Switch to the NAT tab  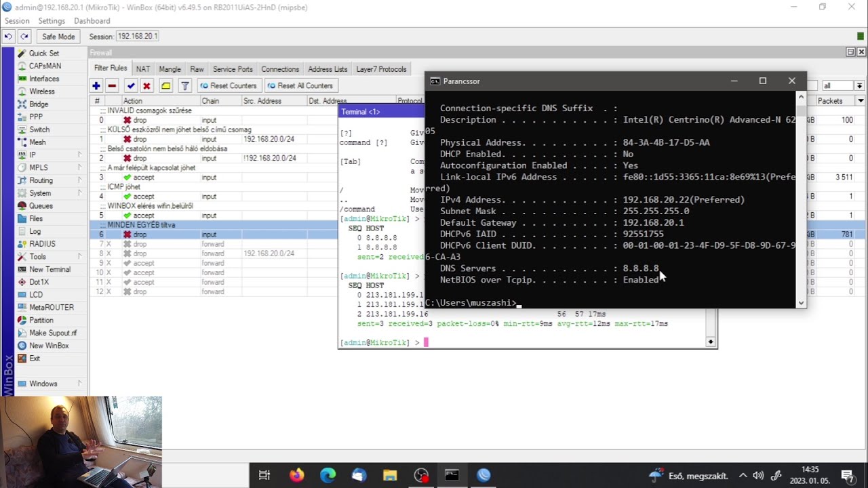click(143, 69)
